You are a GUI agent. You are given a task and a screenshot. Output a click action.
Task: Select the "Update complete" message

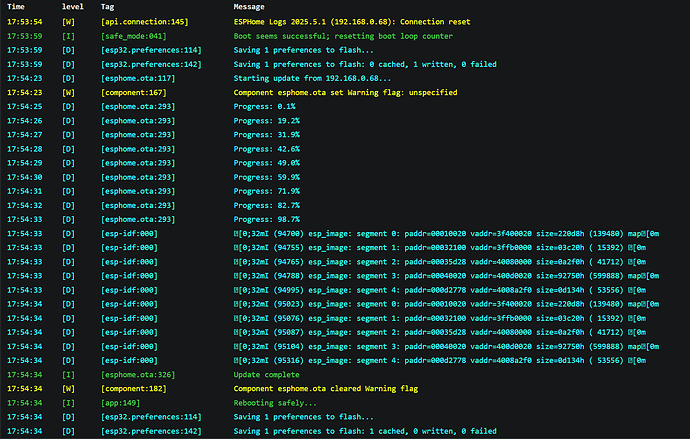pyautogui.click(x=267, y=375)
